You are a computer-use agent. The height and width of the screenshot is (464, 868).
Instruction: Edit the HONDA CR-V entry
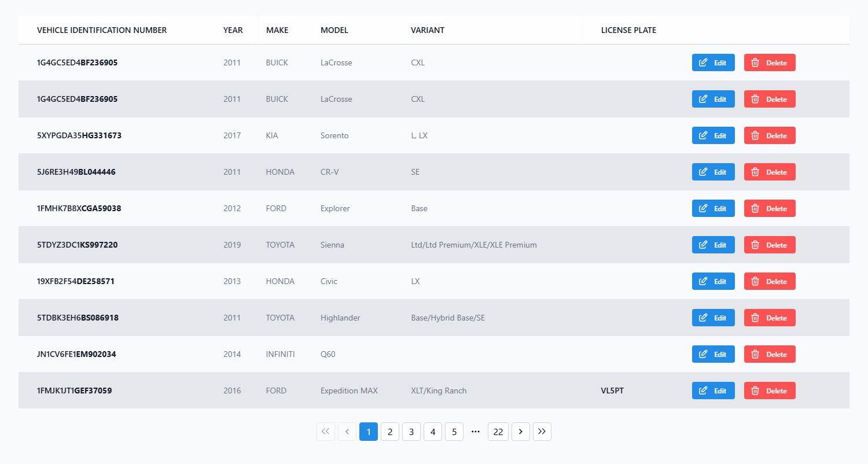click(x=713, y=172)
